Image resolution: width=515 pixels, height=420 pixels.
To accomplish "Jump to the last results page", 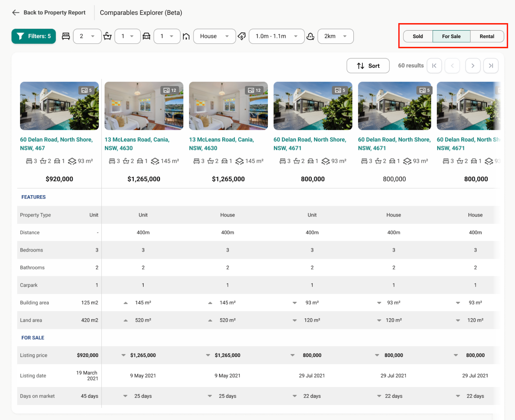I will 491,66.
